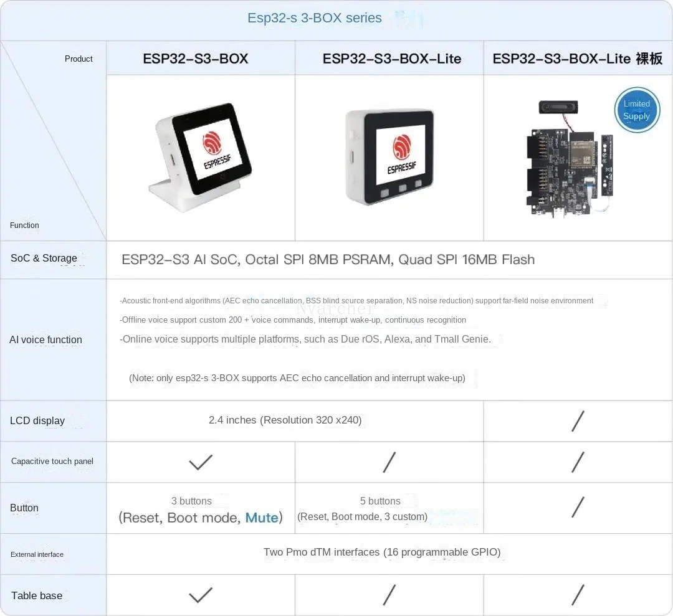
Task: Click the 5 buttons text
Action: [380, 501]
